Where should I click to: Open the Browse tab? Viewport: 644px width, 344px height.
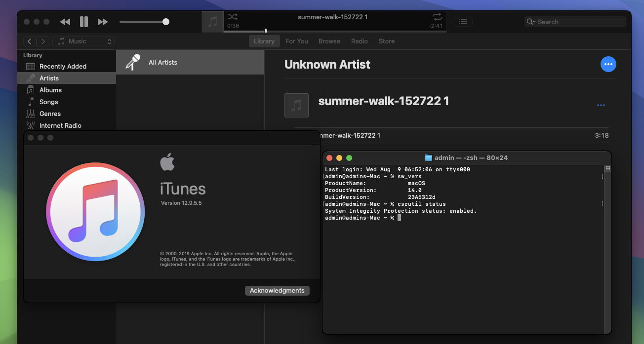pos(329,41)
